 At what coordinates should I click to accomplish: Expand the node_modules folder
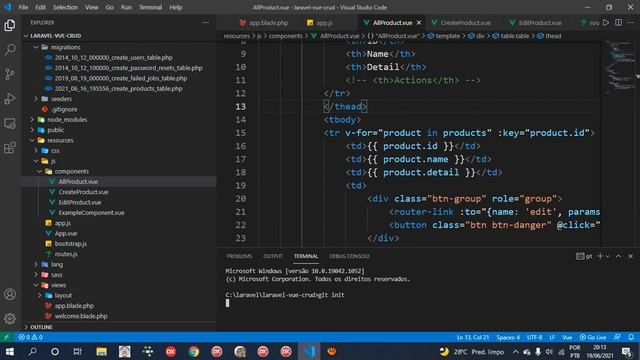pos(32,120)
